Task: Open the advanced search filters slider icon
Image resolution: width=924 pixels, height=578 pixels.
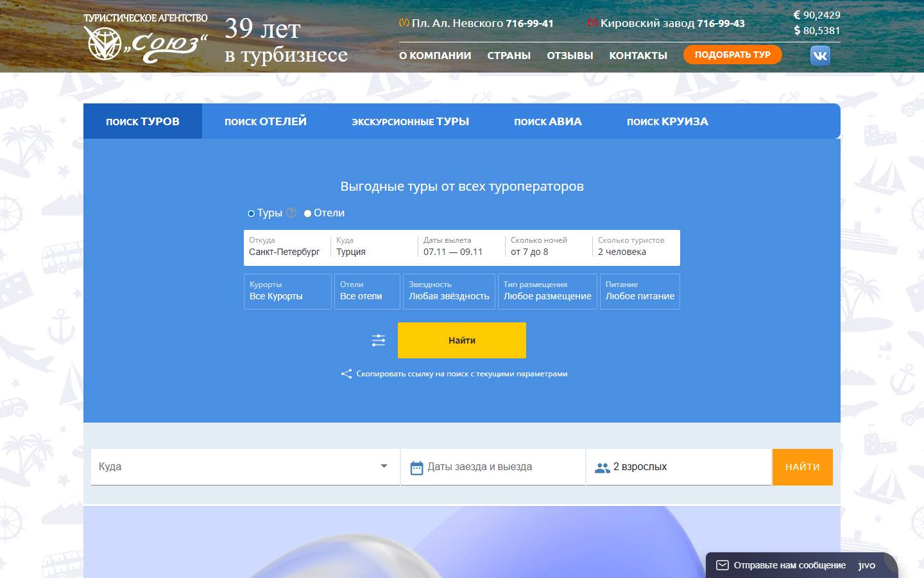Action: tap(379, 340)
